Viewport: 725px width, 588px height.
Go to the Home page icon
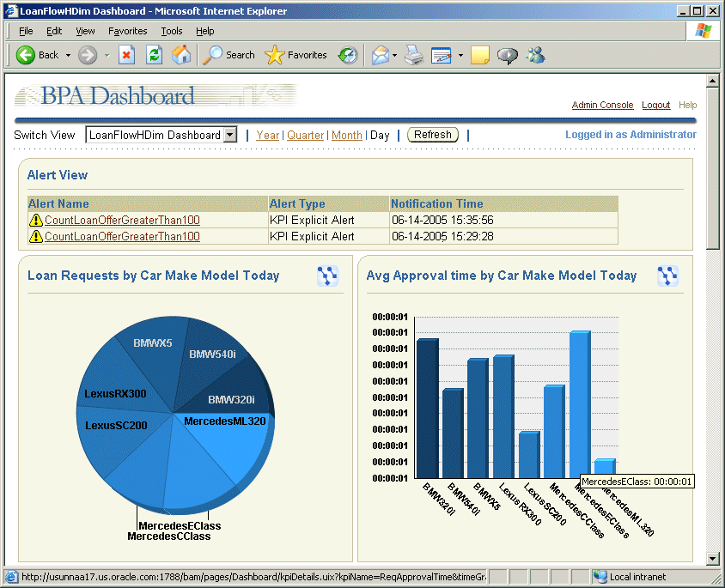(x=181, y=55)
